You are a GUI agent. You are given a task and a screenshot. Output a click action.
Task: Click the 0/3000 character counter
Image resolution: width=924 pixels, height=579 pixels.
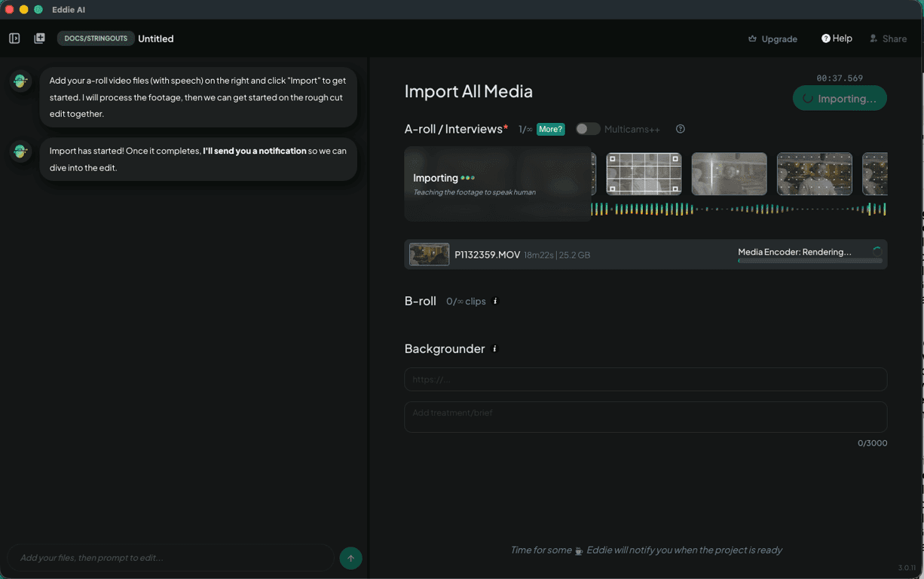(872, 443)
